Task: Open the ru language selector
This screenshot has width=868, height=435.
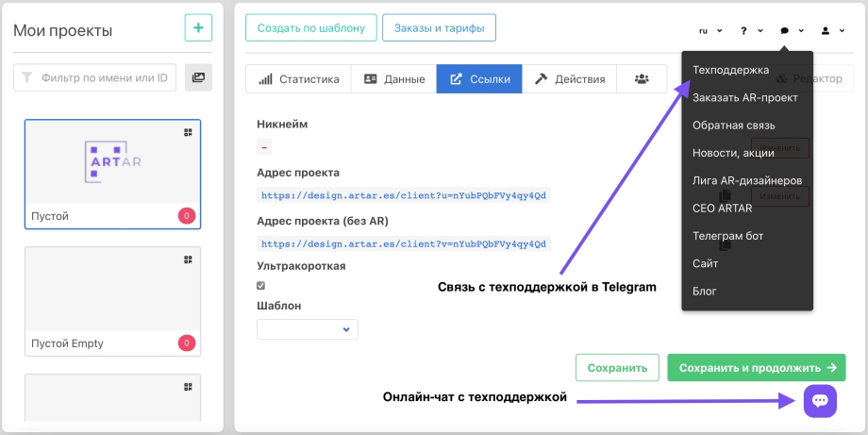Action: click(710, 30)
